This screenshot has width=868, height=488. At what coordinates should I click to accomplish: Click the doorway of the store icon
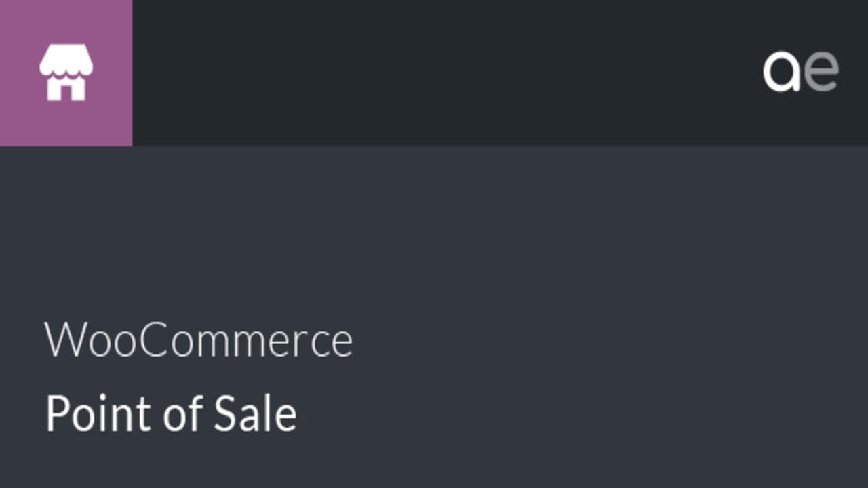pyautogui.click(x=66, y=91)
